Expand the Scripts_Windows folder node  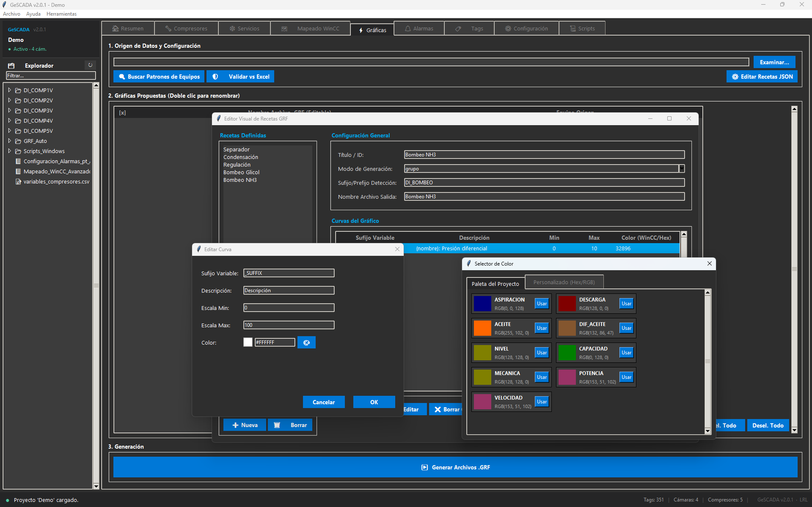9,151
